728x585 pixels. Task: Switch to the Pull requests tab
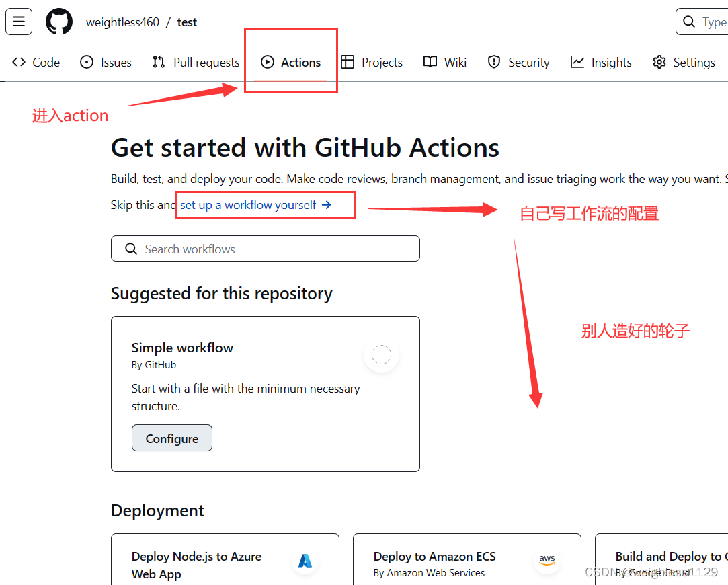tap(196, 63)
